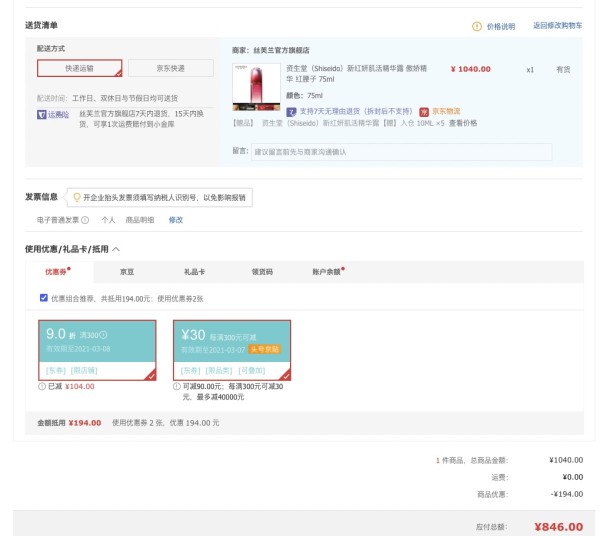This screenshot has width=600, height=536.
Task: Click the 京东物流 logo icon
Action: 424,112
